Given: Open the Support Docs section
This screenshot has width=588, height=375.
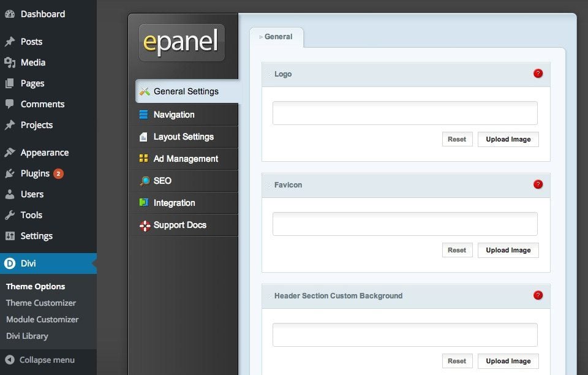Looking at the screenshot, I should coord(184,225).
